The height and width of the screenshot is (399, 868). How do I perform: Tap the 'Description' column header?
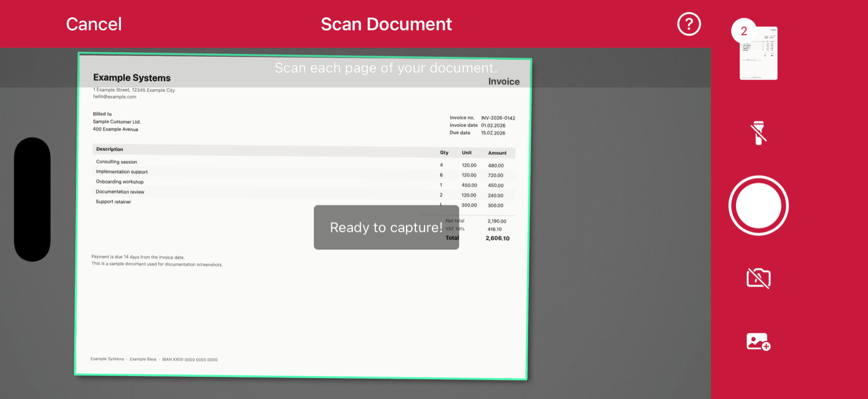[x=109, y=149]
